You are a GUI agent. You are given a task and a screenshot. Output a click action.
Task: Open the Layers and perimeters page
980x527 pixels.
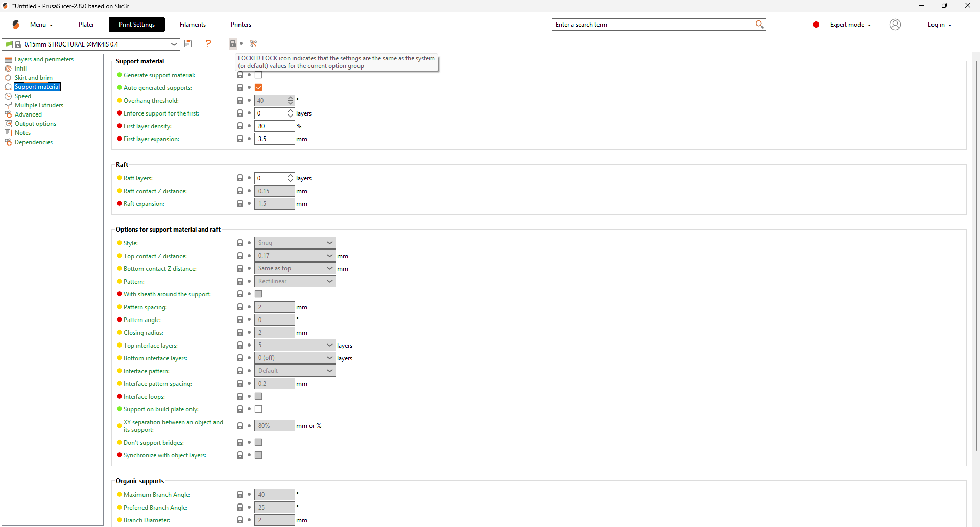click(x=44, y=59)
